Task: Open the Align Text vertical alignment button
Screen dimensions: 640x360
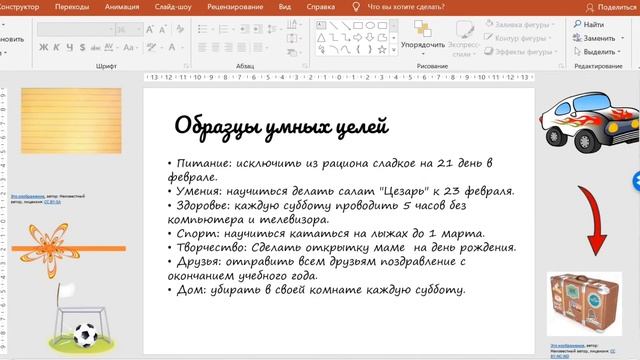Action: tap(293, 39)
